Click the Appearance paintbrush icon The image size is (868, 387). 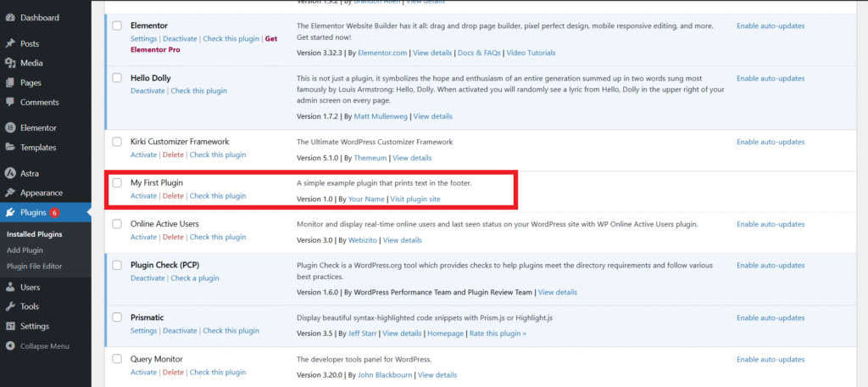coord(10,193)
